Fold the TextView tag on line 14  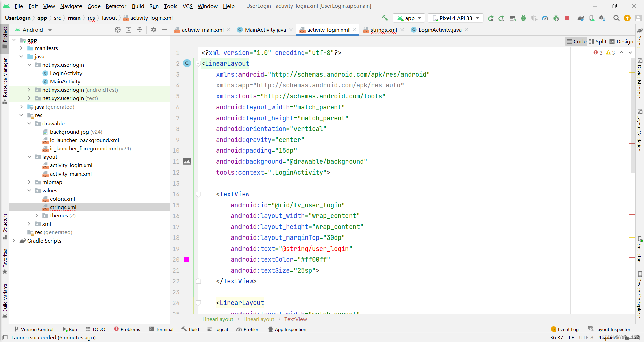(x=198, y=194)
